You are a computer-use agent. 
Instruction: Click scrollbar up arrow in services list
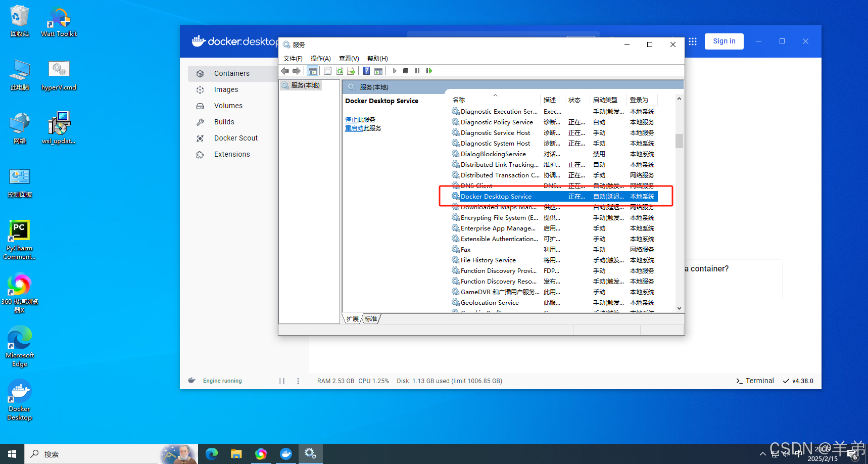point(679,99)
